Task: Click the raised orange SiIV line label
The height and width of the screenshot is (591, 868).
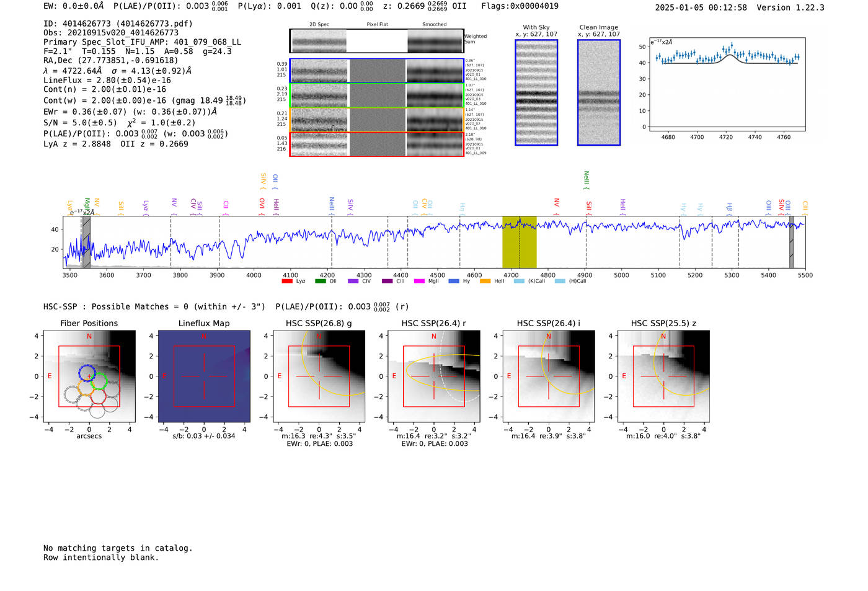Action: [263, 180]
